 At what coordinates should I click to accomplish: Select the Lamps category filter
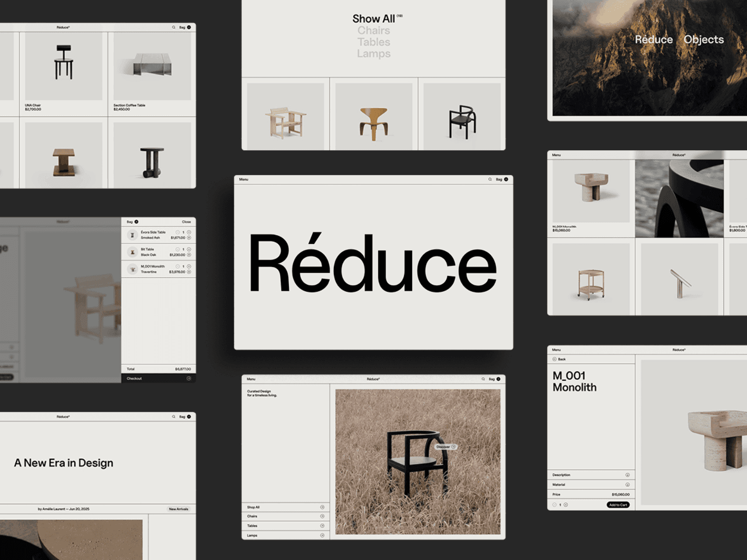373,54
